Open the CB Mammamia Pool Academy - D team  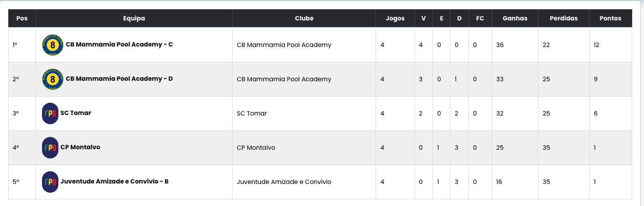pos(119,79)
